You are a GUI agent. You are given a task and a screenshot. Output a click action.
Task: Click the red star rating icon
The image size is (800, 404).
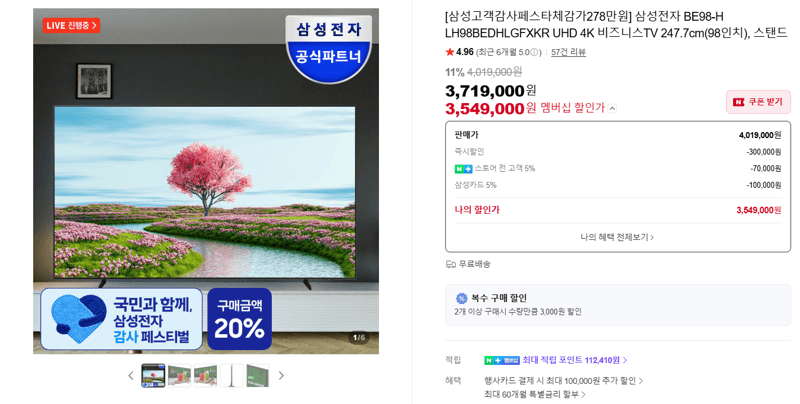click(x=449, y=52)
